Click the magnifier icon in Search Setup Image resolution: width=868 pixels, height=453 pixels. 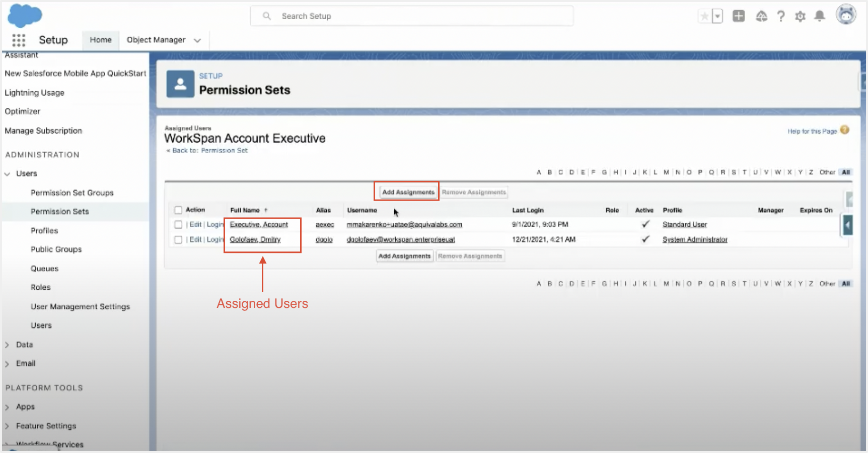267,16
